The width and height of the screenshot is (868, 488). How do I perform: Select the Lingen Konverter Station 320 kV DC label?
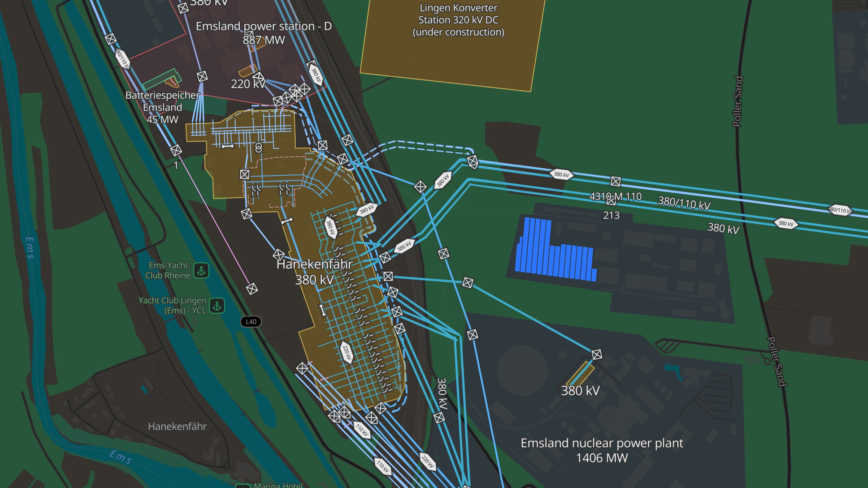[x=458, y=20]
